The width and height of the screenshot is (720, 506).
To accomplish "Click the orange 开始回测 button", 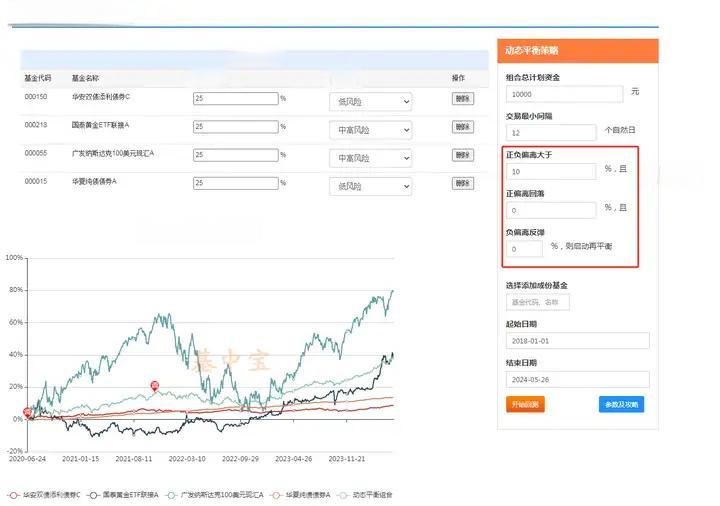I will 525,405.
